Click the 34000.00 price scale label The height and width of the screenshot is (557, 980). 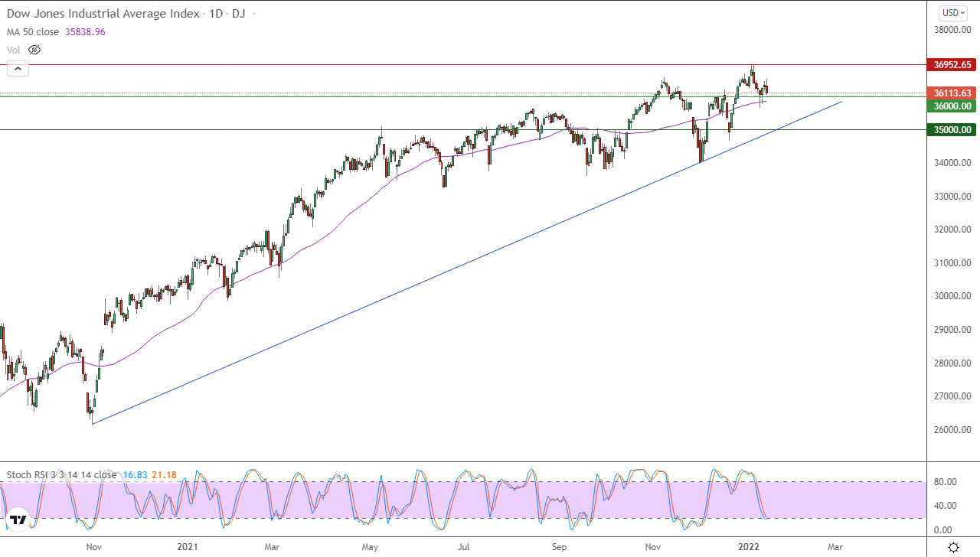(x=952, y=163)
